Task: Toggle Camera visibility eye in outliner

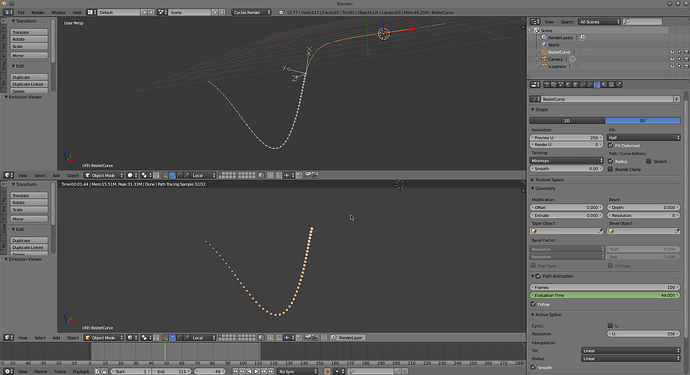Action: (x=672, y=59)
